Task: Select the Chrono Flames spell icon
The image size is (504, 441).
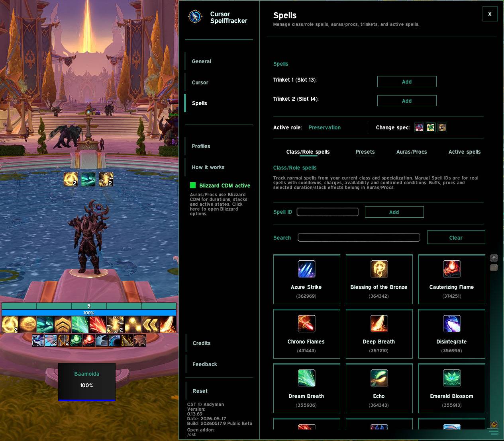Action: point(306,324)
